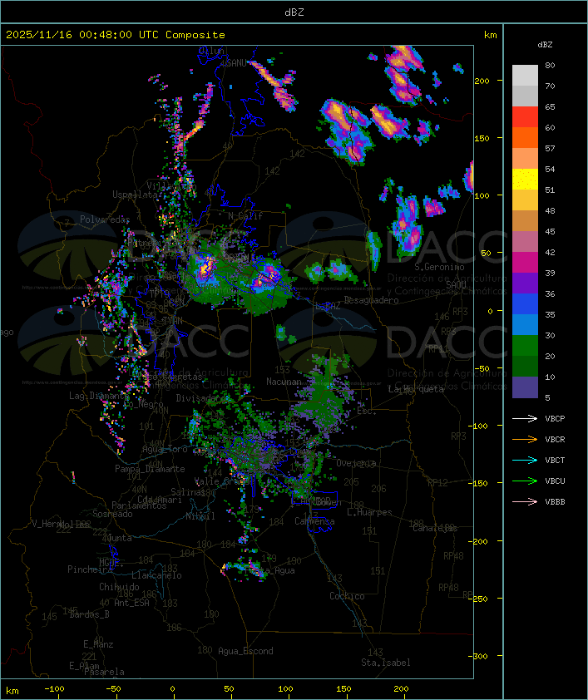Click the white VBCP arrow icon
The image size is (588, 700).
click(525, 418)
